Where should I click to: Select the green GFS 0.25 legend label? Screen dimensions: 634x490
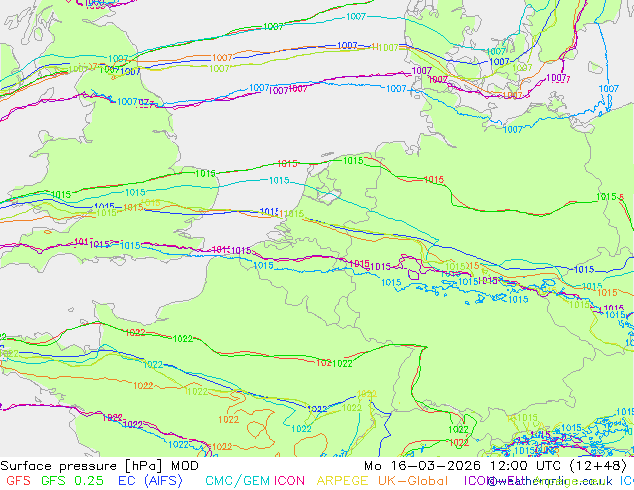pyautogui.click(x=72, y=481)
